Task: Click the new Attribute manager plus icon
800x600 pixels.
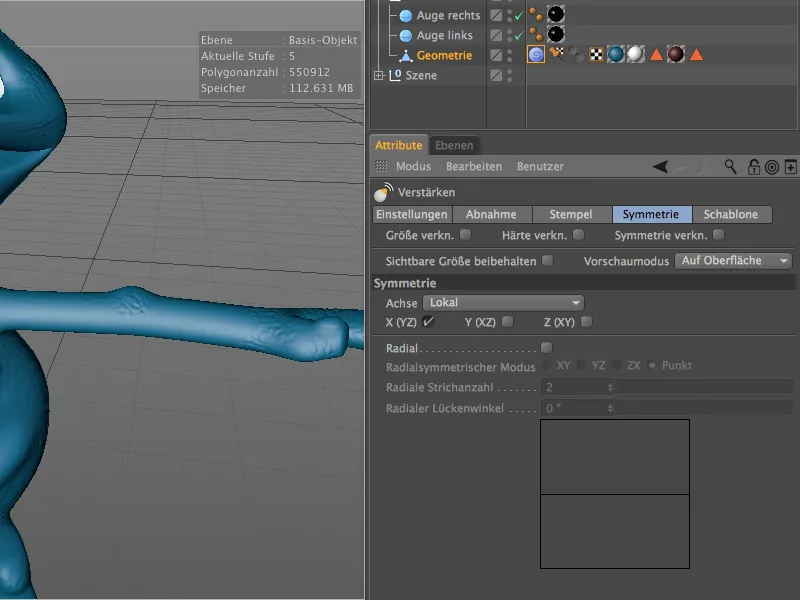Action: (x=790, y=167)
